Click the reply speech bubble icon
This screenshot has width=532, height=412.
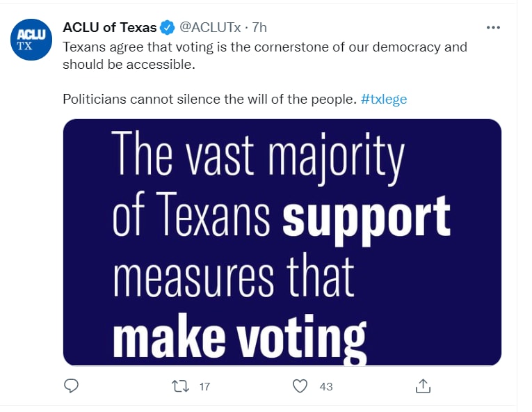click(x=71, y=386)
